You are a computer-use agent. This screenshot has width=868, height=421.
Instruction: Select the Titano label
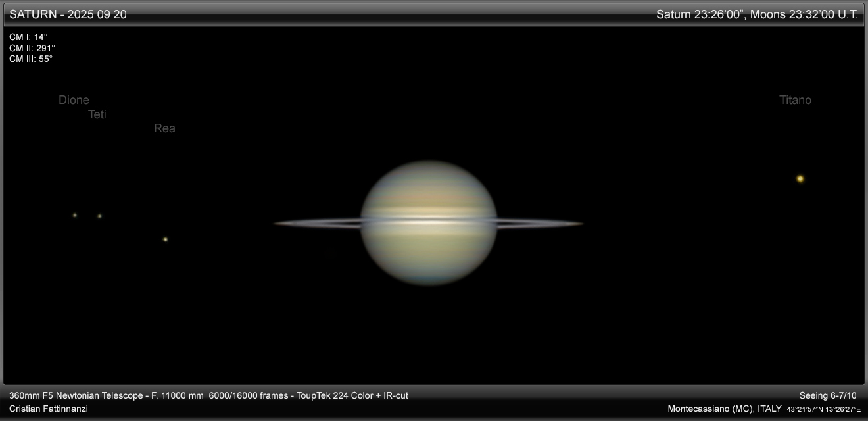point(795,100)
